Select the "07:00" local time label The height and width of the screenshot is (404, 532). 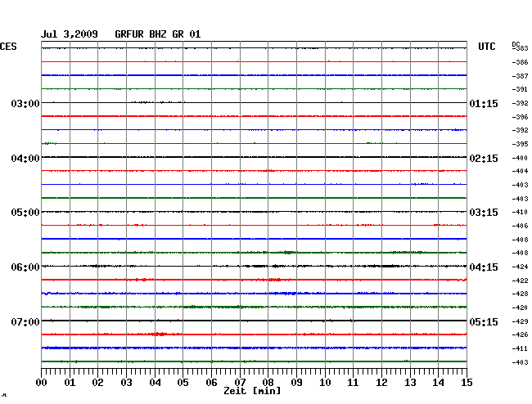tap(25, 321)
